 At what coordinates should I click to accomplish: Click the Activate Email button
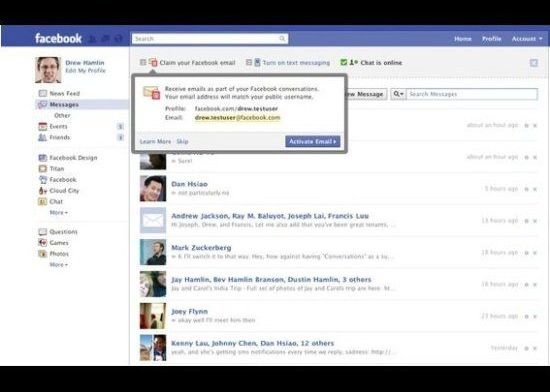tap(313, 141)
